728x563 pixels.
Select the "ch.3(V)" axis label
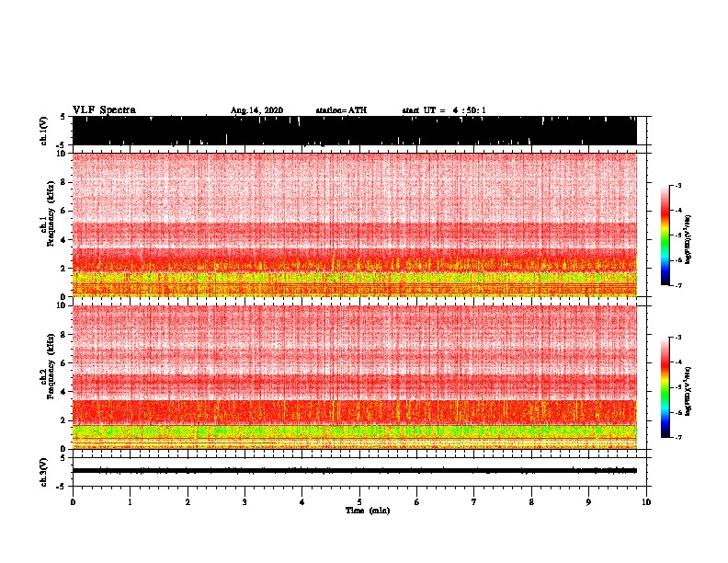click(x=44, y=472)
